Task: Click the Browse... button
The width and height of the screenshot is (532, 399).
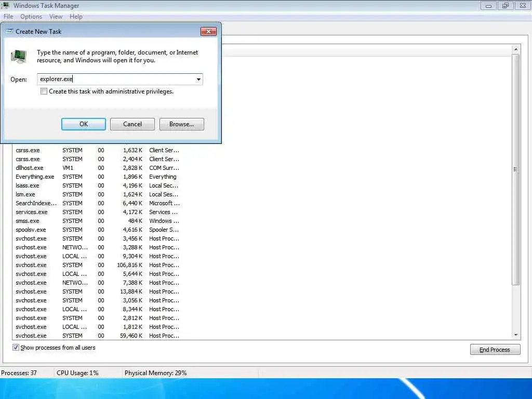Action: pos(181,124)
